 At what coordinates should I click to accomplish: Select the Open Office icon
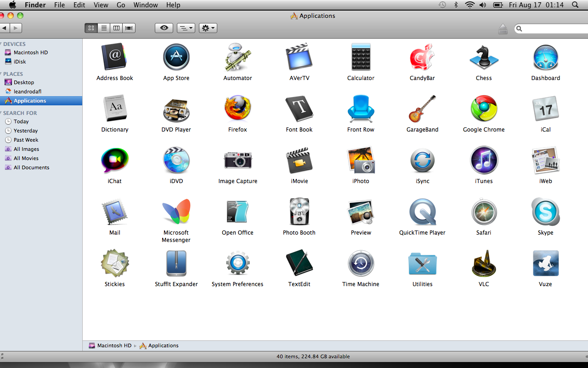pyautogui.click(x=237, y=212)
